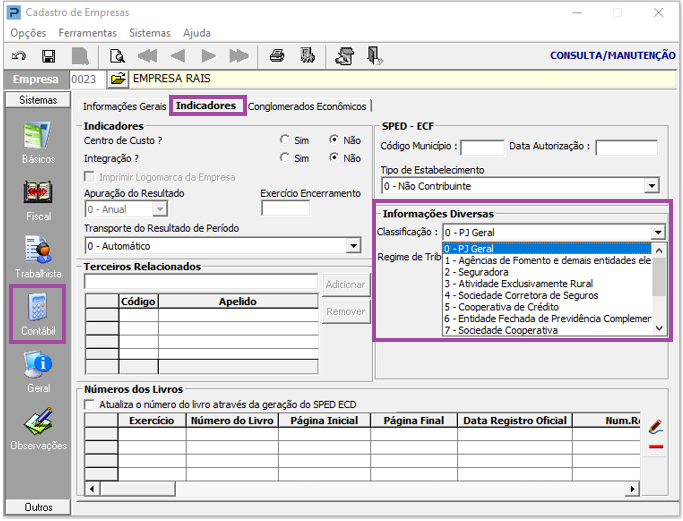Click the Sistemas sidebar button
This screenshot has height=521, width=683.
coord(38,100)
